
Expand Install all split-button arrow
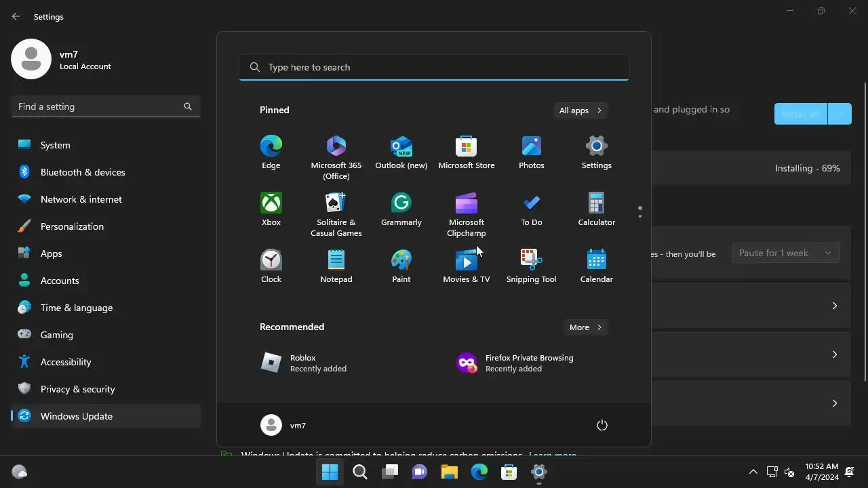click(x=840, y=114)
